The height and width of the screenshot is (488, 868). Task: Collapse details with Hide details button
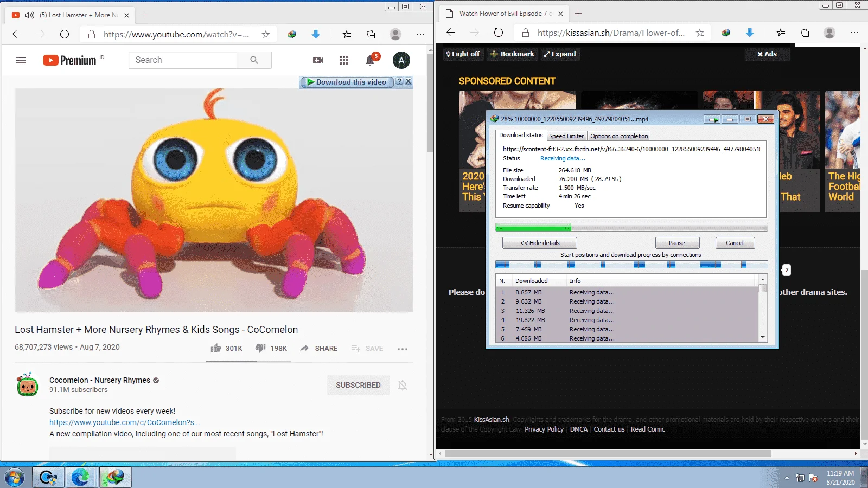(x=540, y=243)
